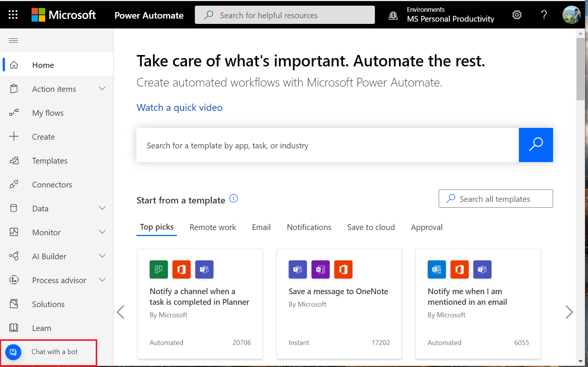This screenshot has height=367, width=588.
Task: Switch to the Save to cloud tab
Action: (x=371, y=227)
